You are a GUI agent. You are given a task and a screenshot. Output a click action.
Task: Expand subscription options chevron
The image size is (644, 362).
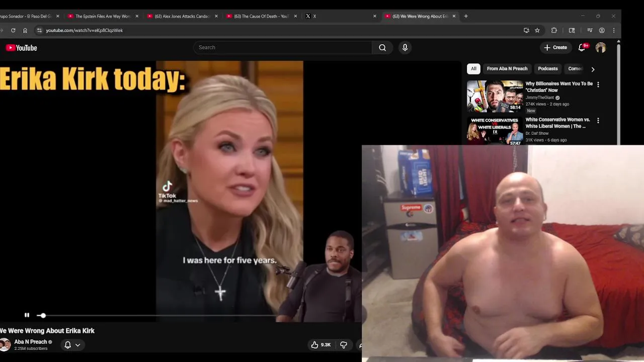(78, 345)
